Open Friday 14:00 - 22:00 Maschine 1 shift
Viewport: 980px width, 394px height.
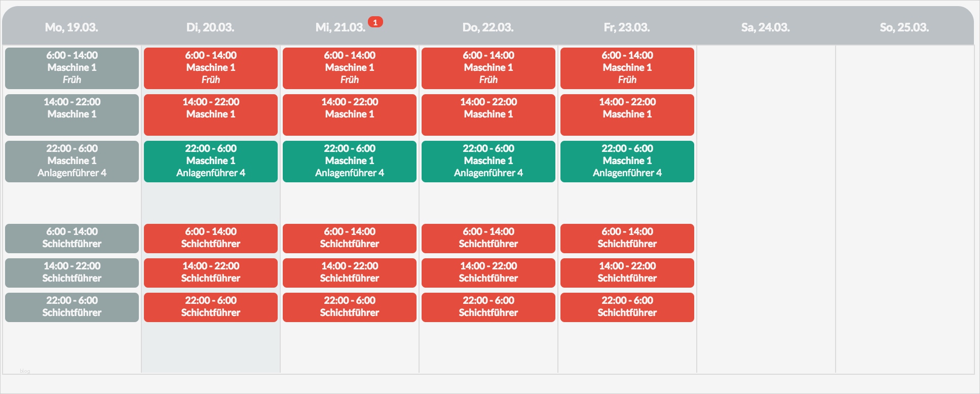[x=627, y=115]
